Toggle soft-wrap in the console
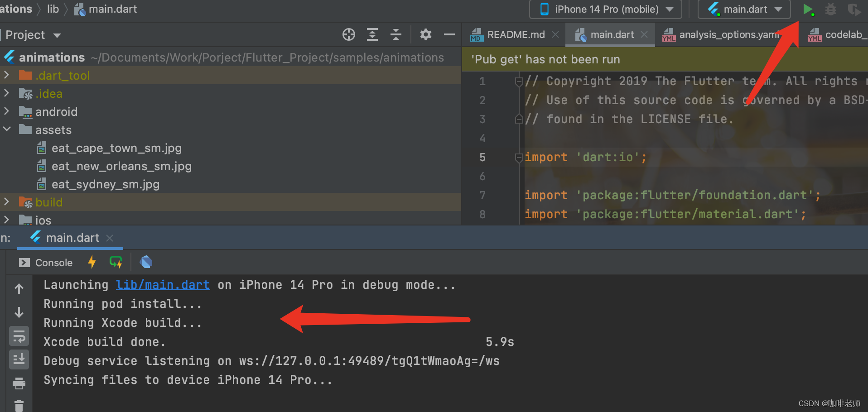The height and width of the screenshot is (412, 868). [19, 336]
